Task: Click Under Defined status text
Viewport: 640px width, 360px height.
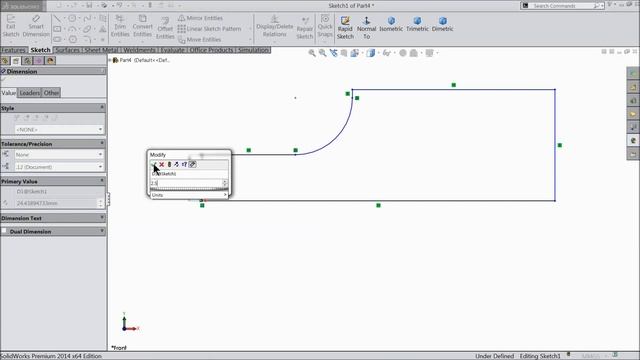Action: (494, 356)
